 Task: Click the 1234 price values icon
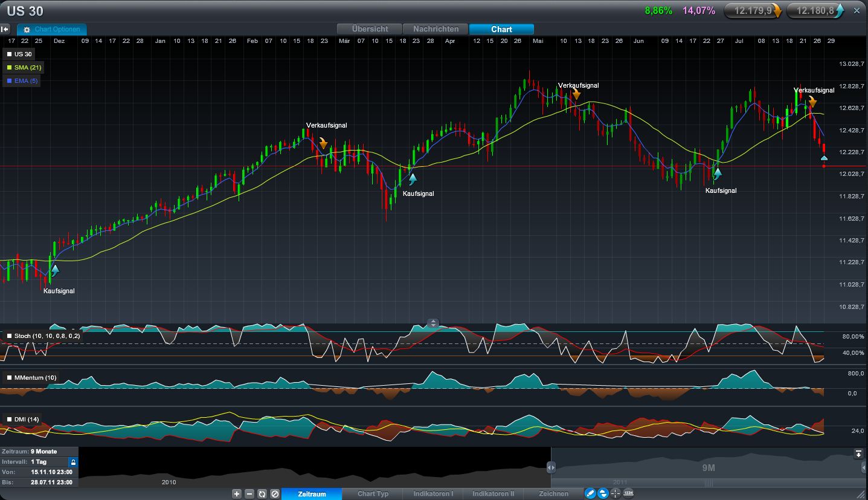click(x=628, y=494)
